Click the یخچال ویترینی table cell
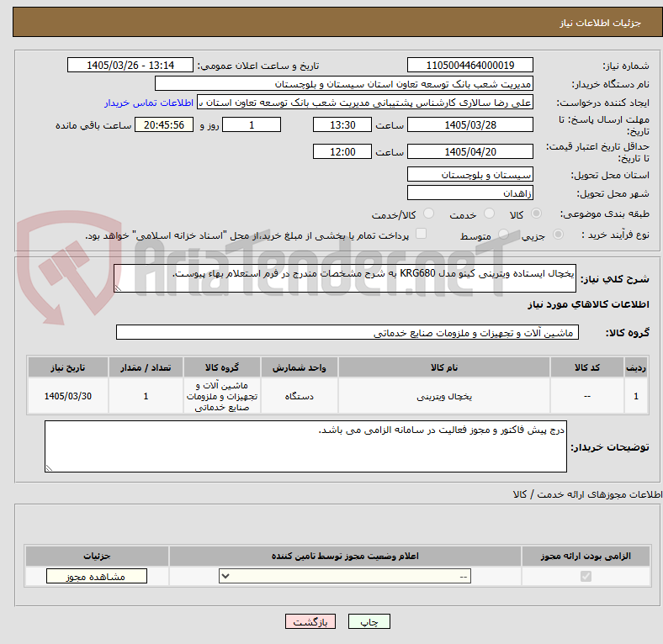Image resolution: width=663 pixels, height=644 pixels. 444,396
